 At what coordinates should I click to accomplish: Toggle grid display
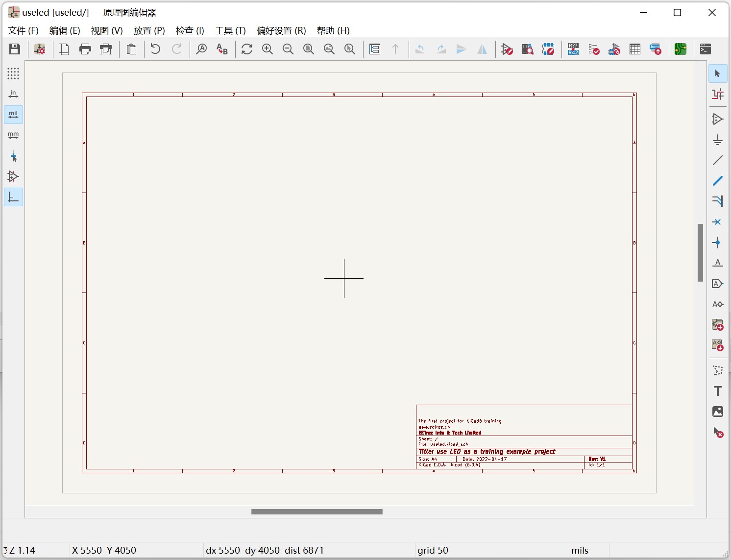pyautogui.click(x=13, y=73)
